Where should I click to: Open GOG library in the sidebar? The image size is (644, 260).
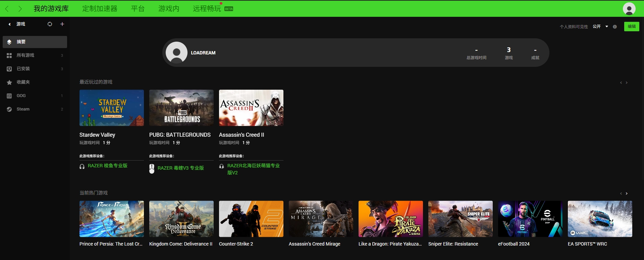(35, 96)
